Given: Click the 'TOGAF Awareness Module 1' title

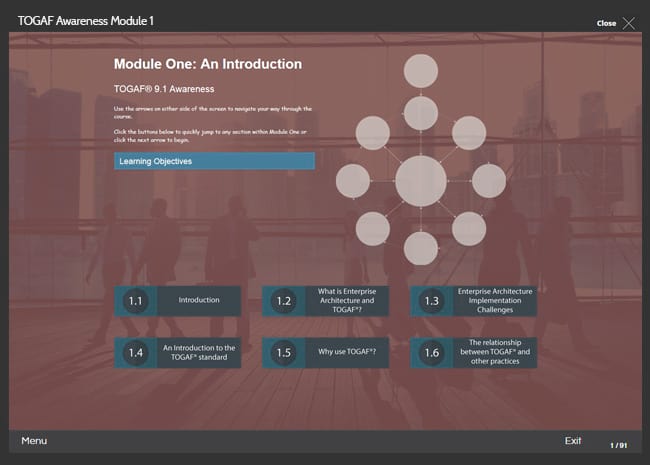Looking at the screenshot, I should click(85, 21).
